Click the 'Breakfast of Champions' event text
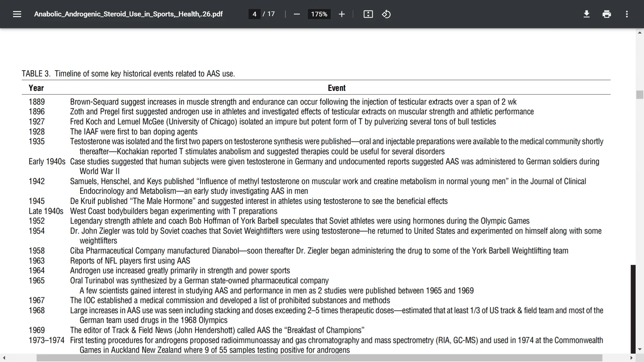This screenshot has width=644, height=362. 217,330
